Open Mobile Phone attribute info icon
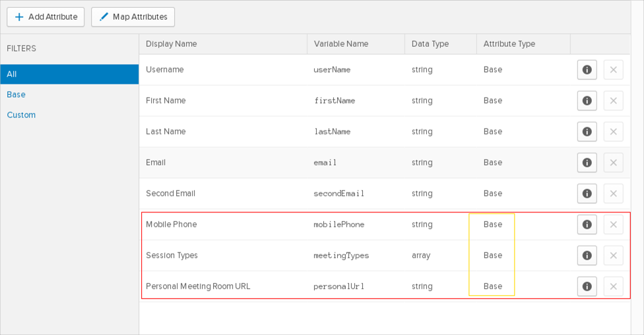644x335 pixels. tap(587, 225)
